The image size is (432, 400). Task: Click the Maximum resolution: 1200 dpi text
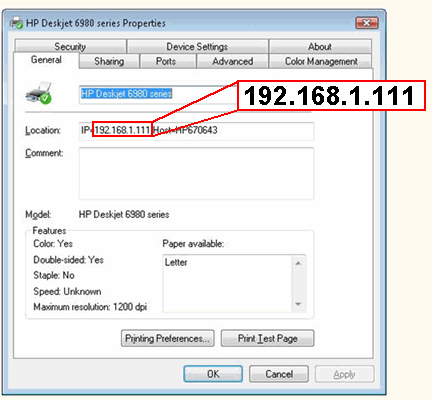90,307
